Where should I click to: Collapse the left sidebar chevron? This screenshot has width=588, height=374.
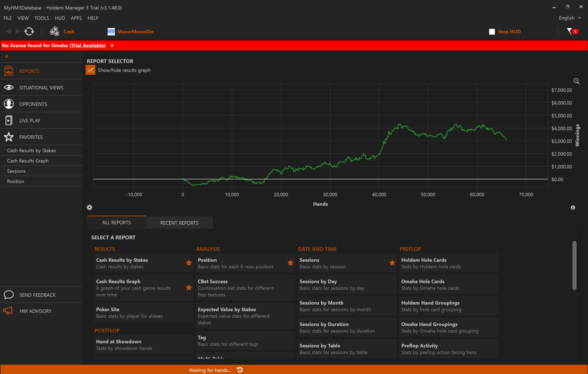click(x=7, y=56)
